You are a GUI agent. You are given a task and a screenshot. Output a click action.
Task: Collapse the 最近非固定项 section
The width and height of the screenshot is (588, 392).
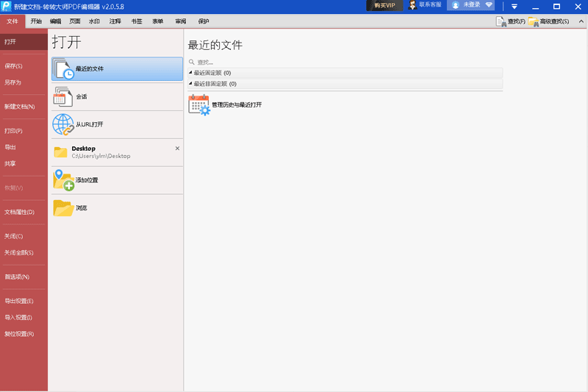click(x=191, y=84)
